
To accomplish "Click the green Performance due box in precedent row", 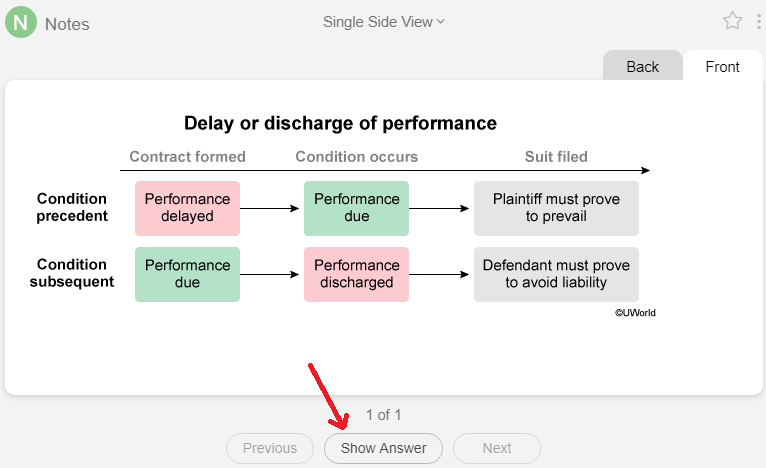I will (357, 208).
